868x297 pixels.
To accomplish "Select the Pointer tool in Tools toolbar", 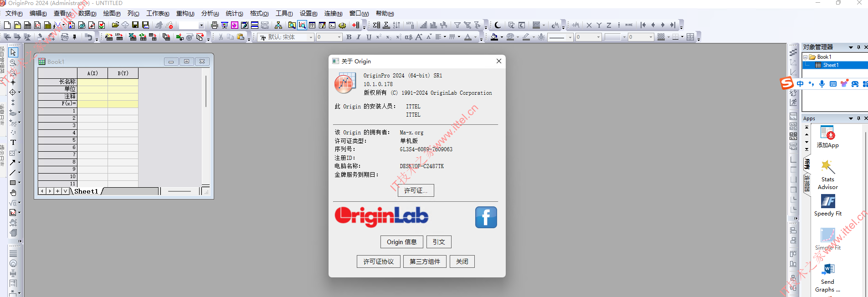I will point(13,52).
